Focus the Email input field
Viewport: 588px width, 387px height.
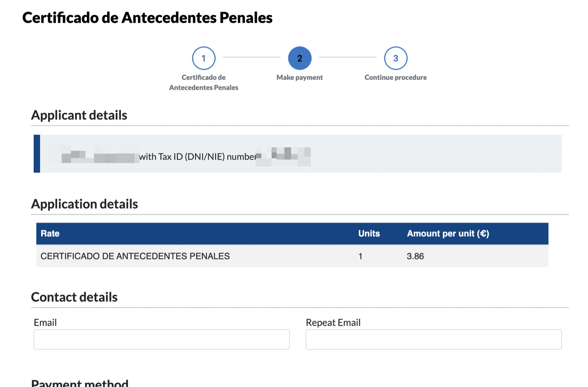point(162,339)
